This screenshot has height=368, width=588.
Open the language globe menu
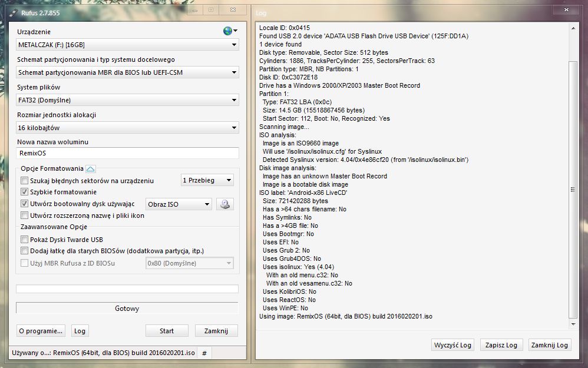tap(230, 31)
